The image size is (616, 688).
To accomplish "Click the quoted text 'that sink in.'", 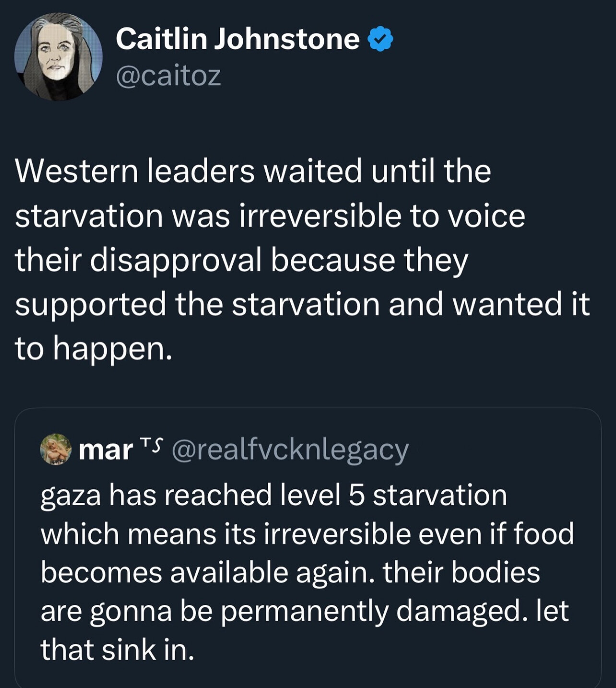I will [x=118, y=650].
